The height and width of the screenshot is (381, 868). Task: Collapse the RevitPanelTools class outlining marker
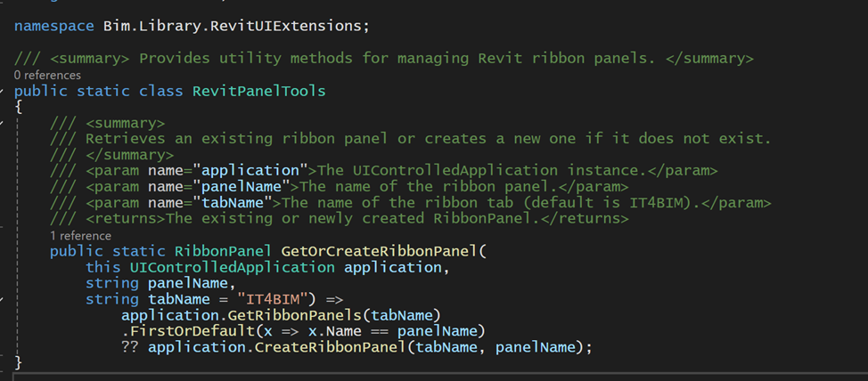click(x=3, y=91)
